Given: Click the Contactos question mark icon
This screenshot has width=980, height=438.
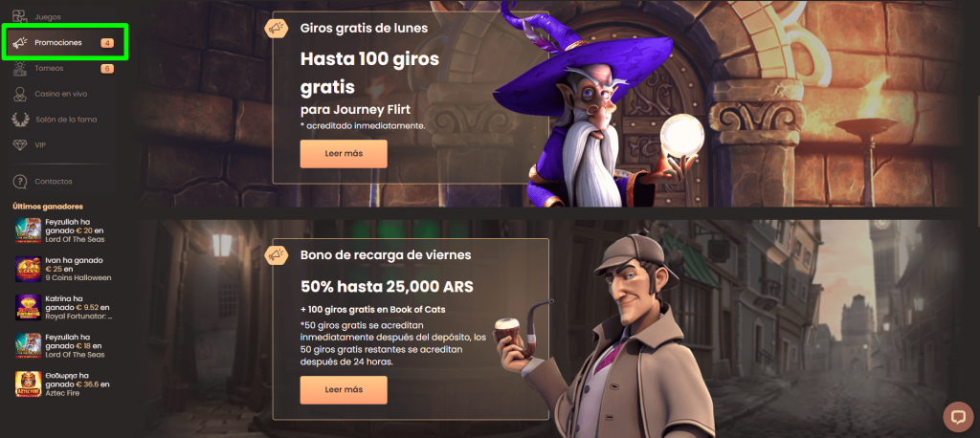Looking at the screenshot, I should (21, 181).
